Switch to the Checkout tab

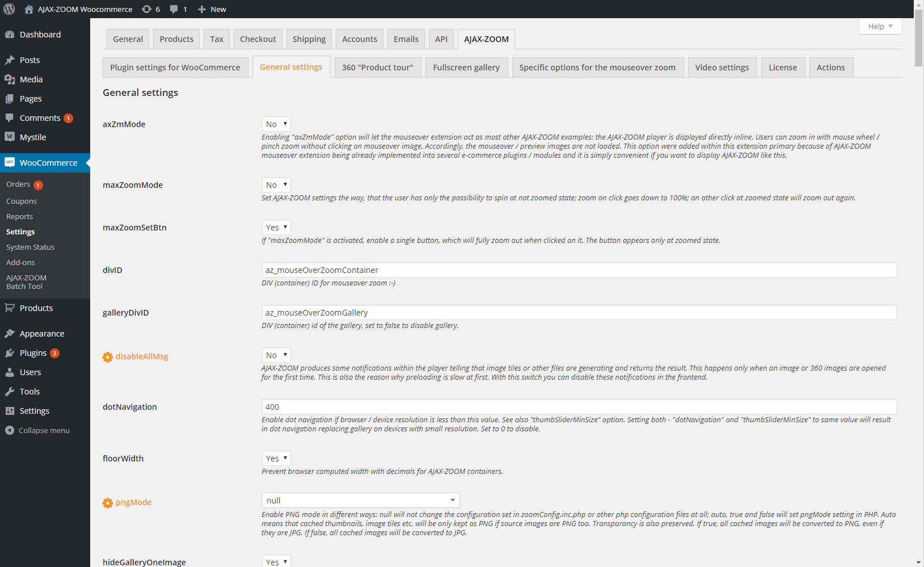pyautogui.click(x=258, y=39)
